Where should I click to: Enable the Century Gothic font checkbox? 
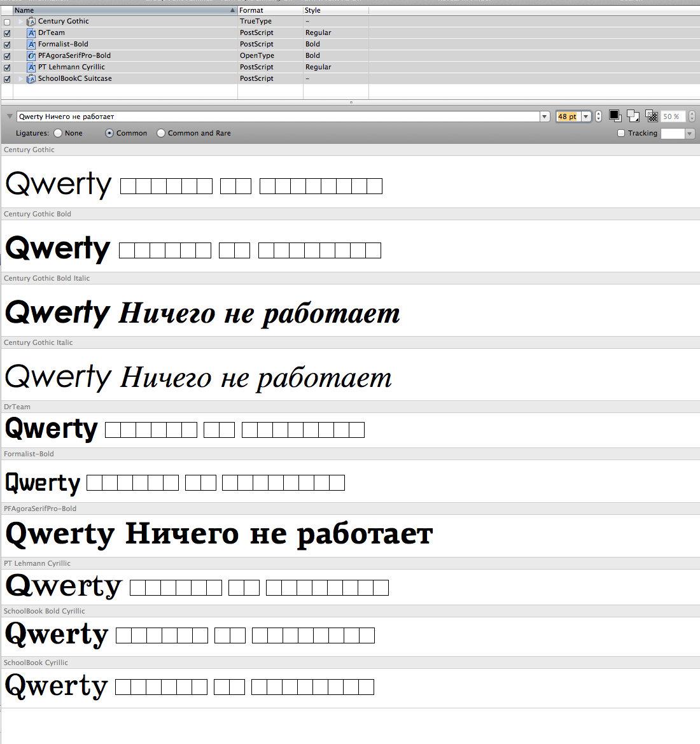pos(7,22)
